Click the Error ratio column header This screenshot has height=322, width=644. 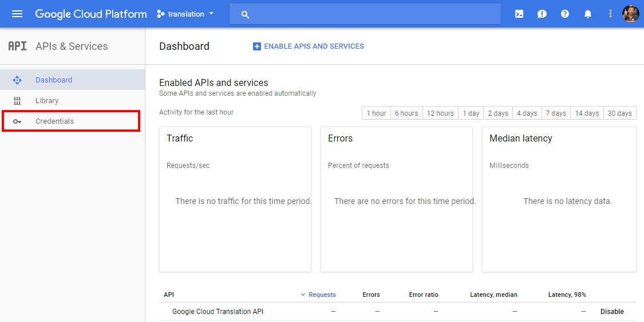(x=424, y=294)
